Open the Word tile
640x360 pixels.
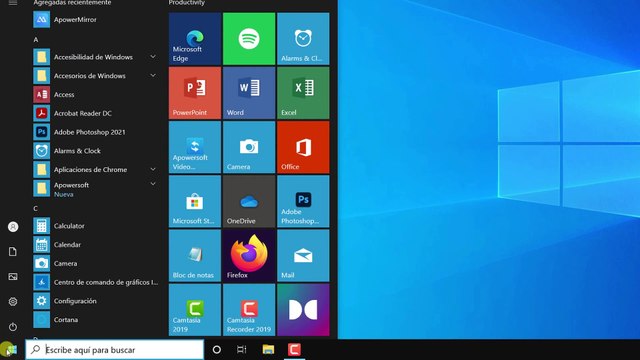(x=249, y=93)
